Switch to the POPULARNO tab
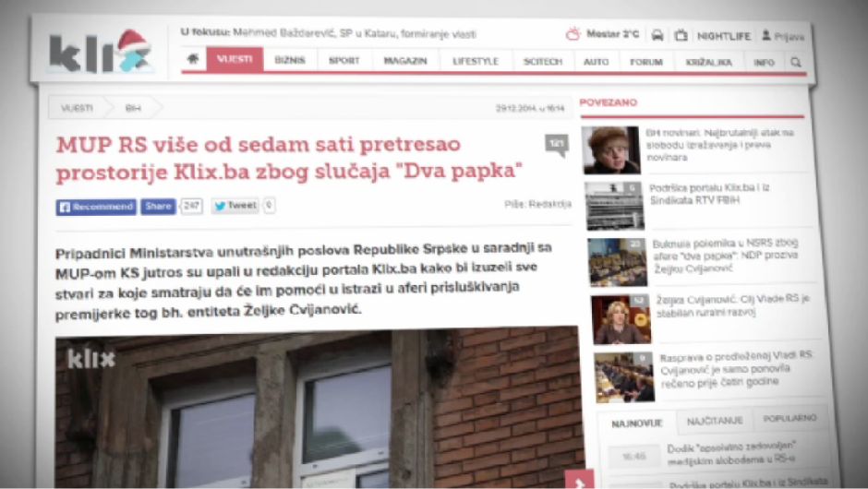The image size is (868, 489). 790,419
